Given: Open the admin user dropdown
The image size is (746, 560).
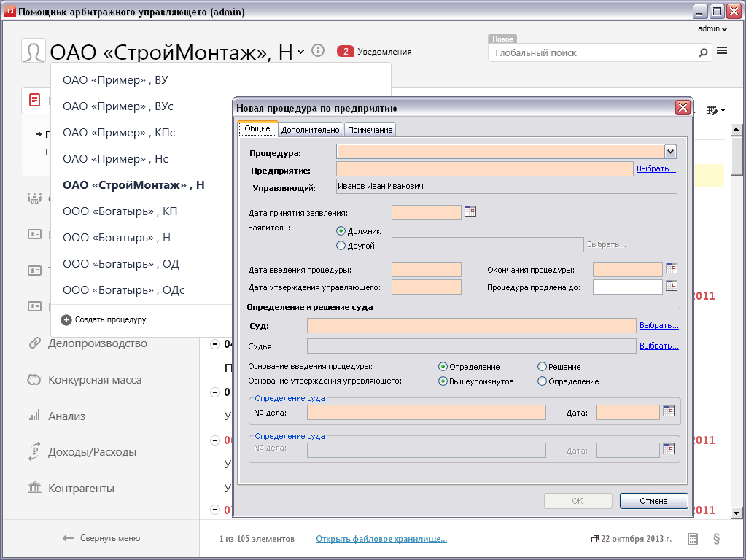Looking at the screenshot, I should pyautogui.click(x=712, y=28).
